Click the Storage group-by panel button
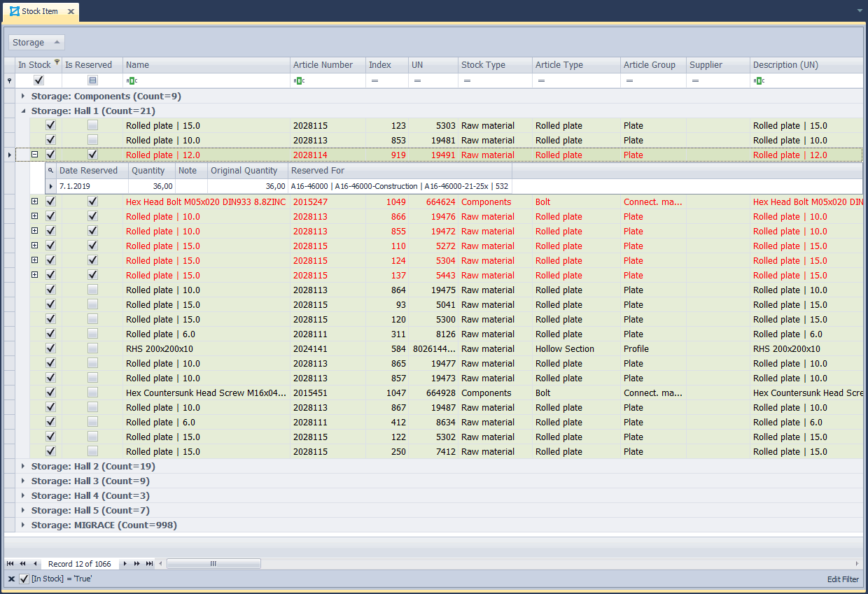Screen dimensions: 868x594 (36, 43)
